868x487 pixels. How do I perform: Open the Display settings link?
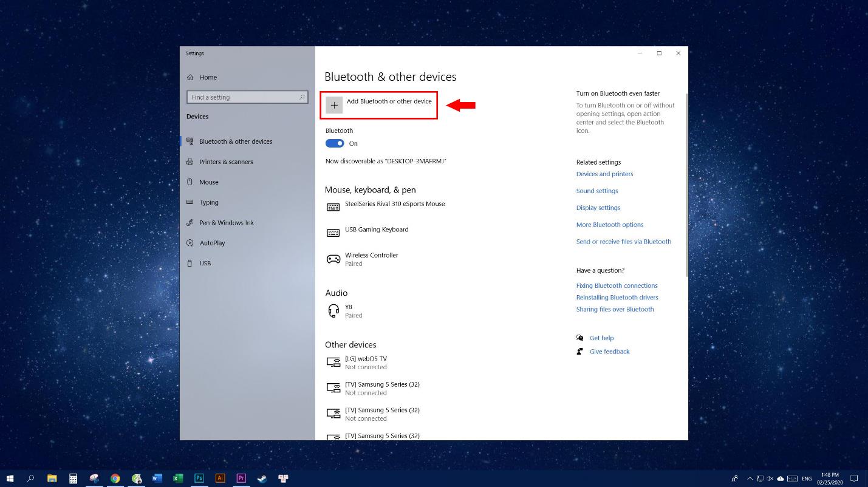[598, 208]
